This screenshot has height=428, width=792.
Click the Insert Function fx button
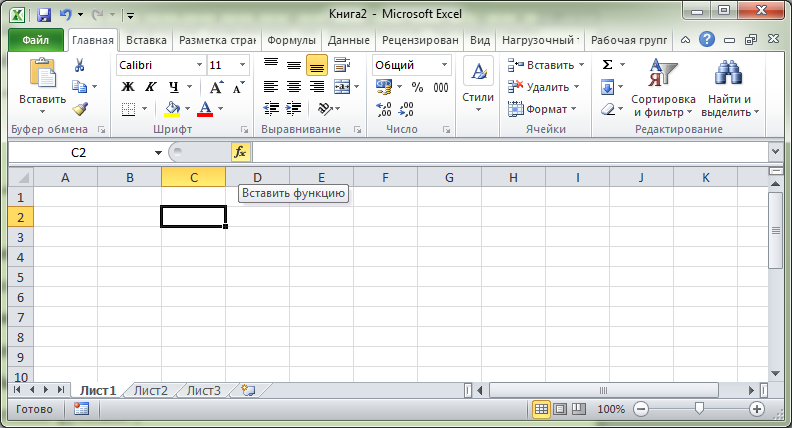coord(240,152)
